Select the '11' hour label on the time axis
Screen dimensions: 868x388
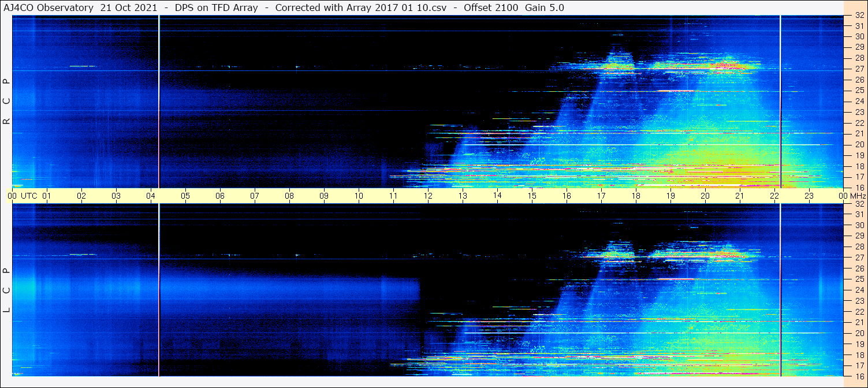coord(393,196)
